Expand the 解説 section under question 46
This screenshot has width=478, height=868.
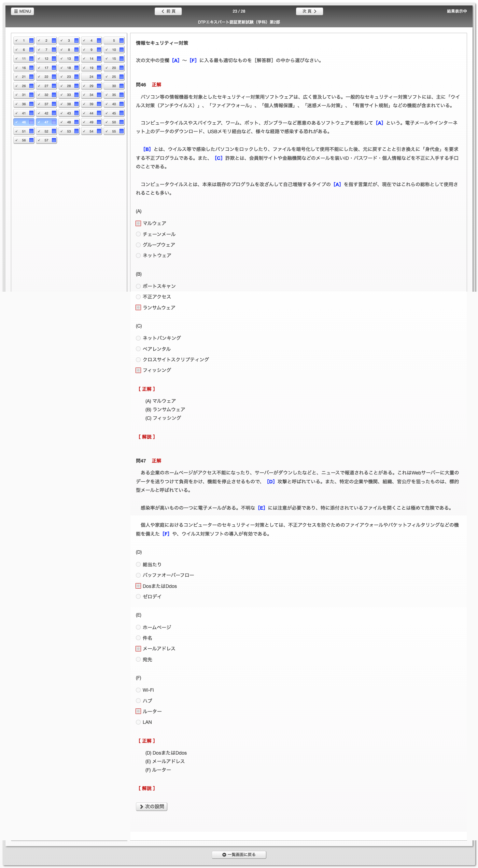[x=147, y=437]
